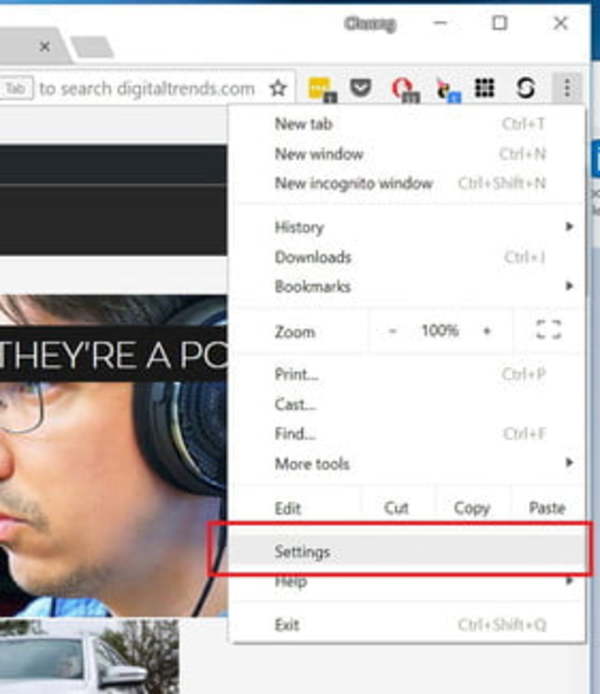Choose Cast... from the menu
Viewport: 600px width, 694px height.
click(407, 404)
